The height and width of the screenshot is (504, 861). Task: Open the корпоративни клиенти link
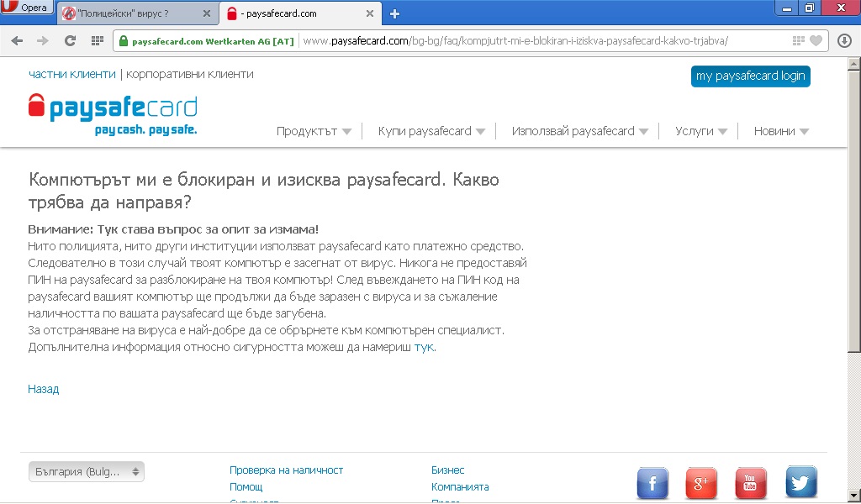coord(189,74)
